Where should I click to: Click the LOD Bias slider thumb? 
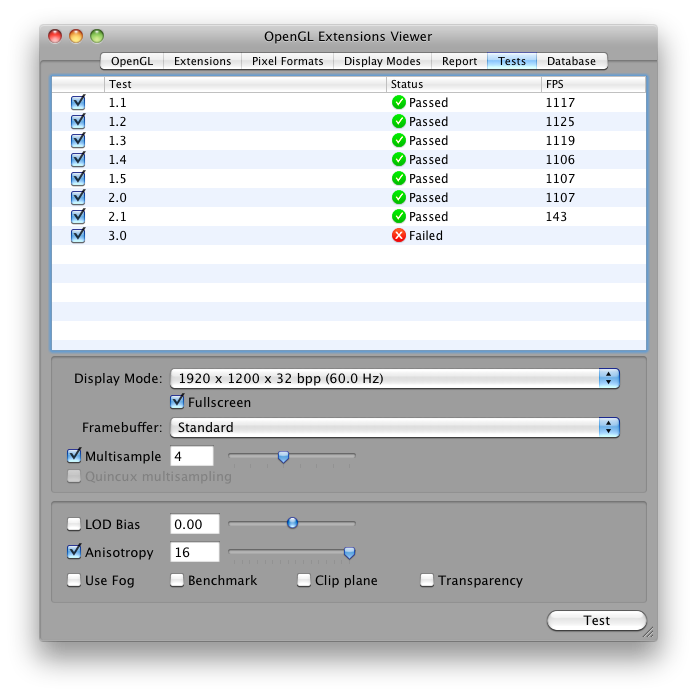pos(292,523)
